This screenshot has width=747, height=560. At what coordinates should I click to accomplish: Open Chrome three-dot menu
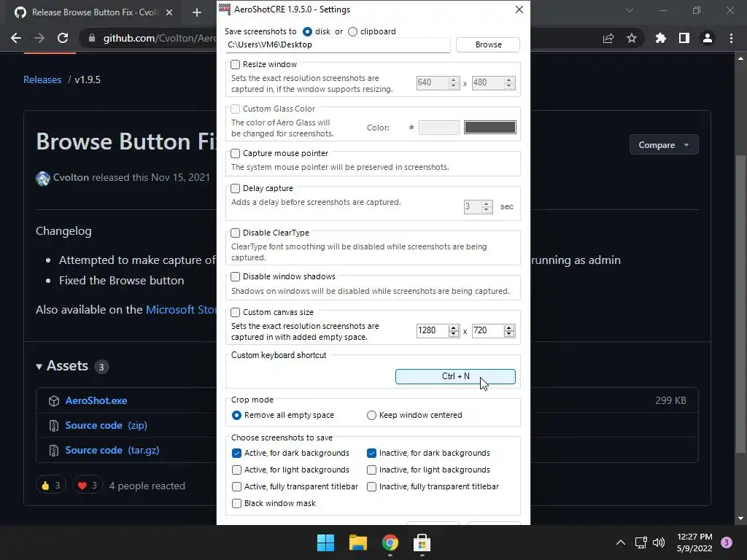click(731, 38)
